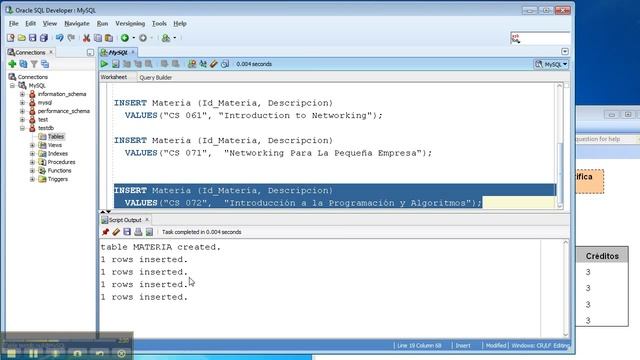Open the Versioning menu
Image resolution: width=640 pixels, height=360 pixels.
click(130, 24)
